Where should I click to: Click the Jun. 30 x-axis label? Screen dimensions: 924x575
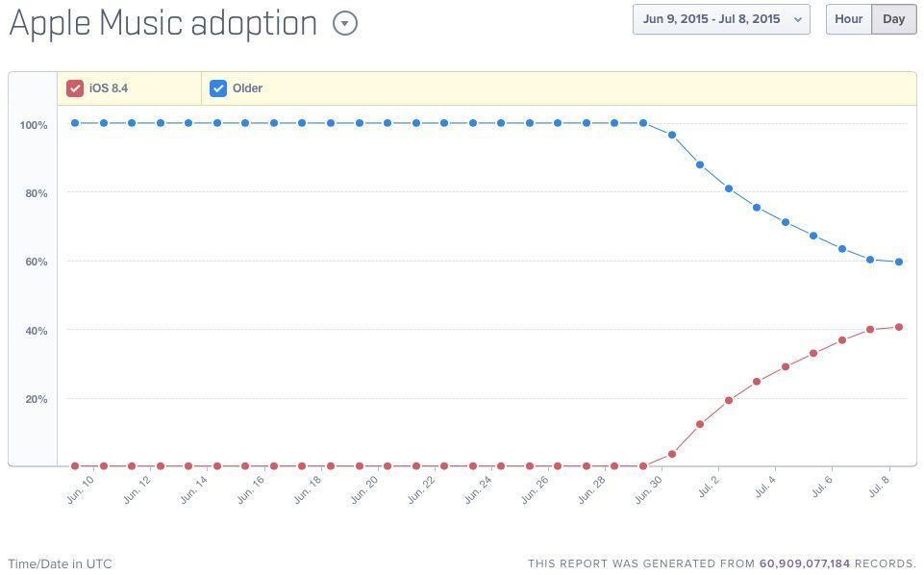click(x=649, y=489)
